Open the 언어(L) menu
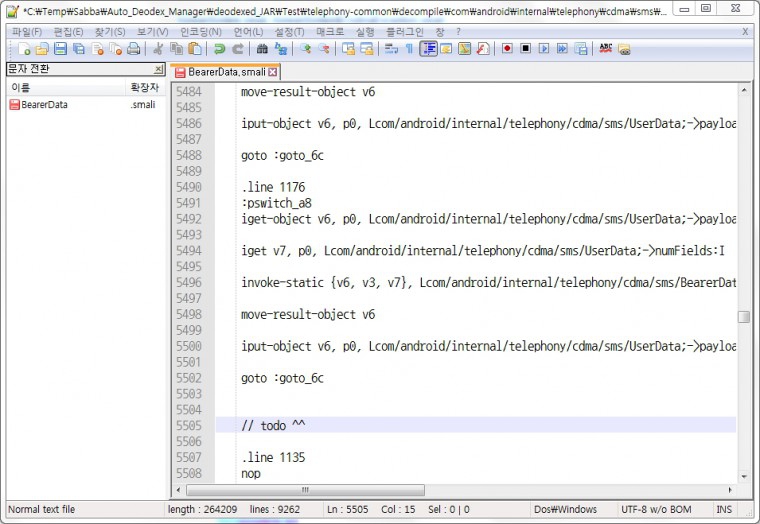This screenshot has height=524, width=760. click(x=249, y=32)
